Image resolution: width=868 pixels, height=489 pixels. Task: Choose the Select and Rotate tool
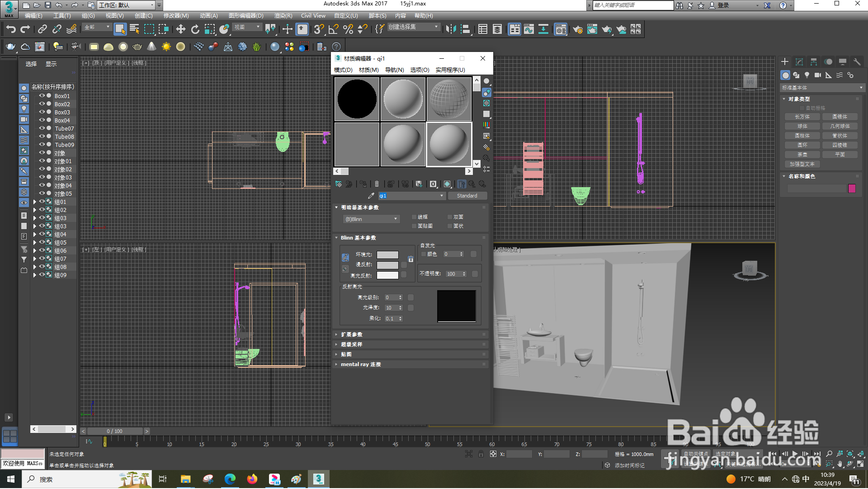[x=195, y=29]
